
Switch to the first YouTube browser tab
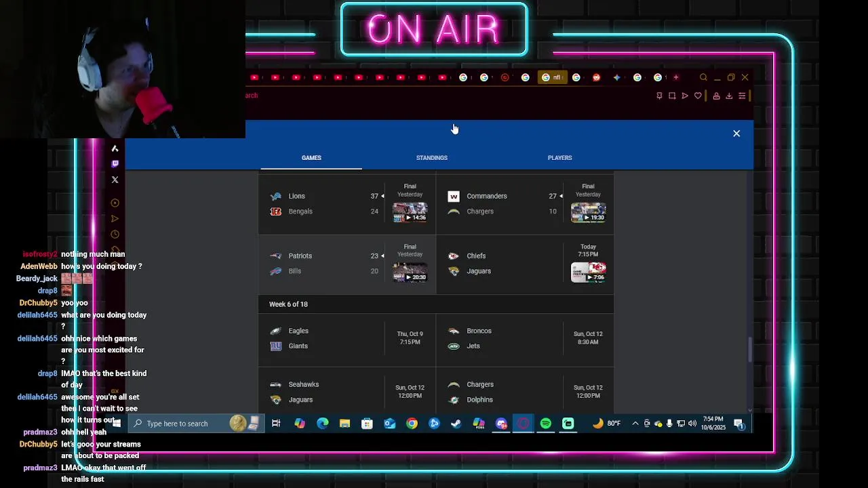[x=254, y=77]
